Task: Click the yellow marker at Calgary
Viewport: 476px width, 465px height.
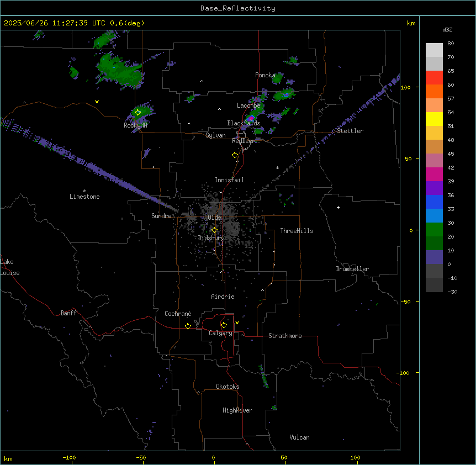Action: pyautogui.click(x=224, y=325)
